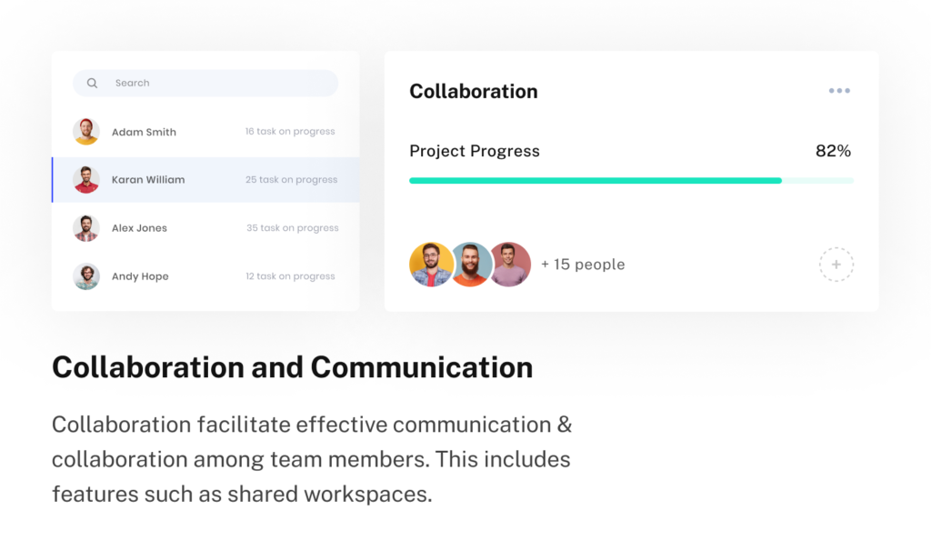
Task: Click into the Search input field
Action: click(218, 83)
